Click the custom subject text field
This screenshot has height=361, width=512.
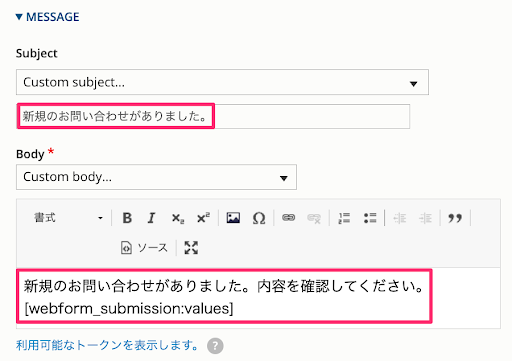click(x=213, y=116)
